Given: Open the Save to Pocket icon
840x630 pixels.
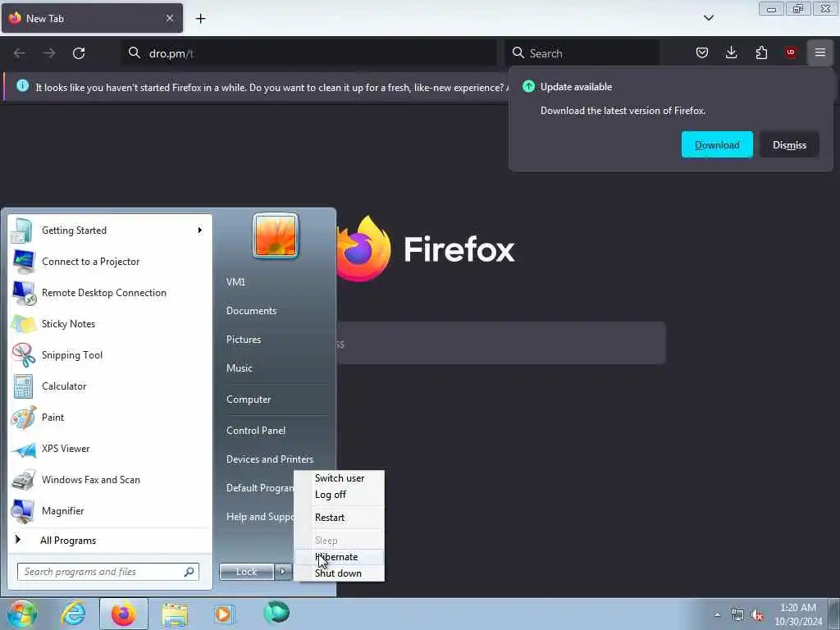Looking at the screenshot, I should [702, 52].
